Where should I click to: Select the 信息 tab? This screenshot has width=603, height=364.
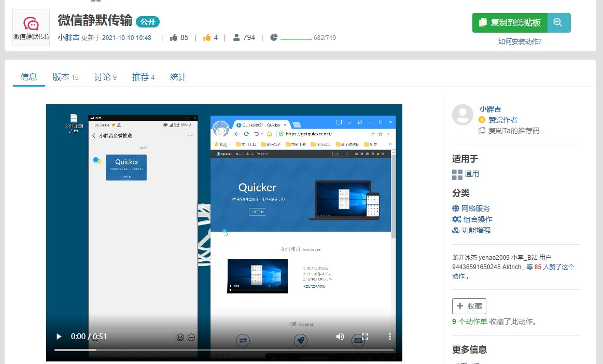coord(29,77)
